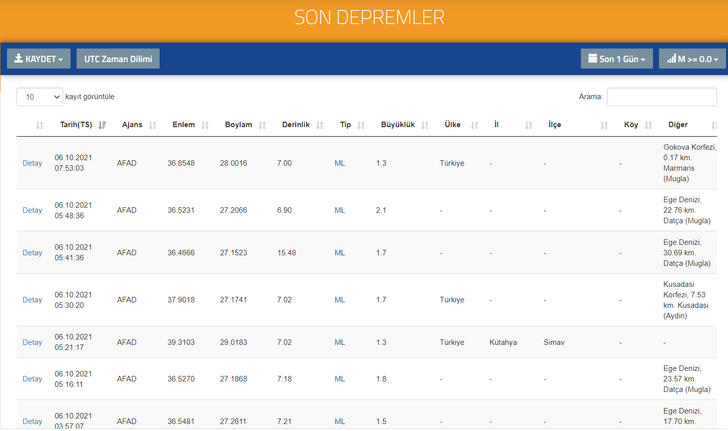Sort table by Köy column
The image size is (728, 431).
click(638, 124)
